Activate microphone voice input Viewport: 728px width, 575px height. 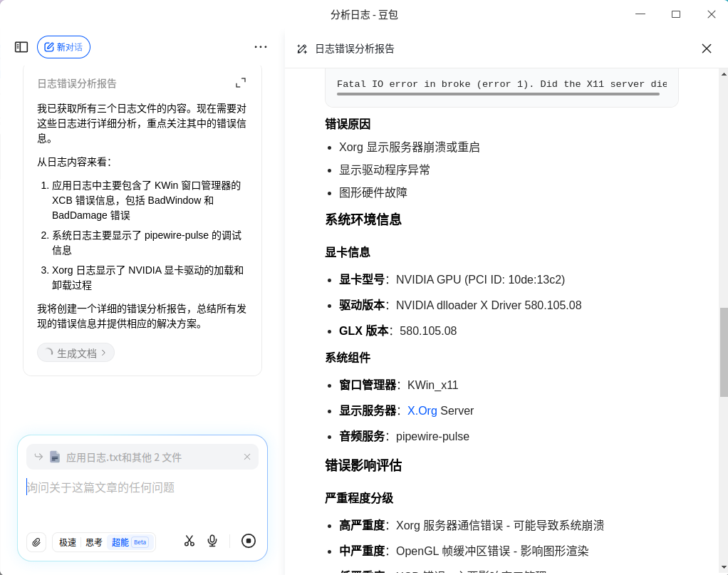212,541
